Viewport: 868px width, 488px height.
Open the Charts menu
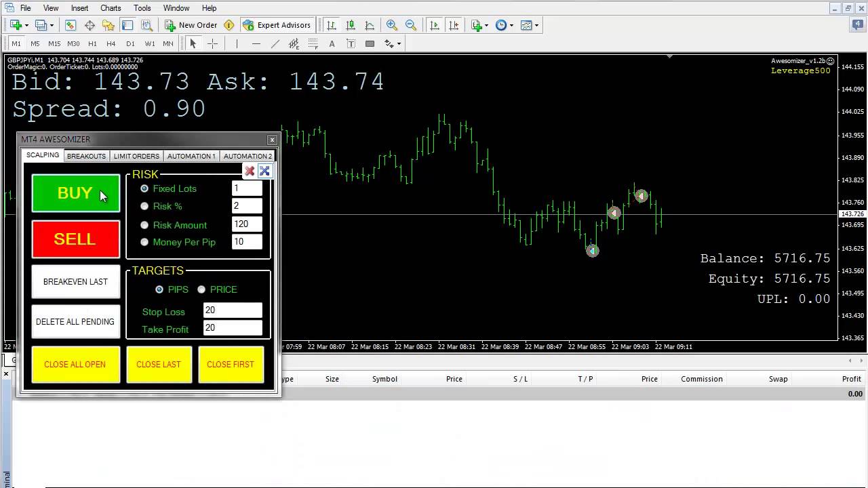point(111,8)
